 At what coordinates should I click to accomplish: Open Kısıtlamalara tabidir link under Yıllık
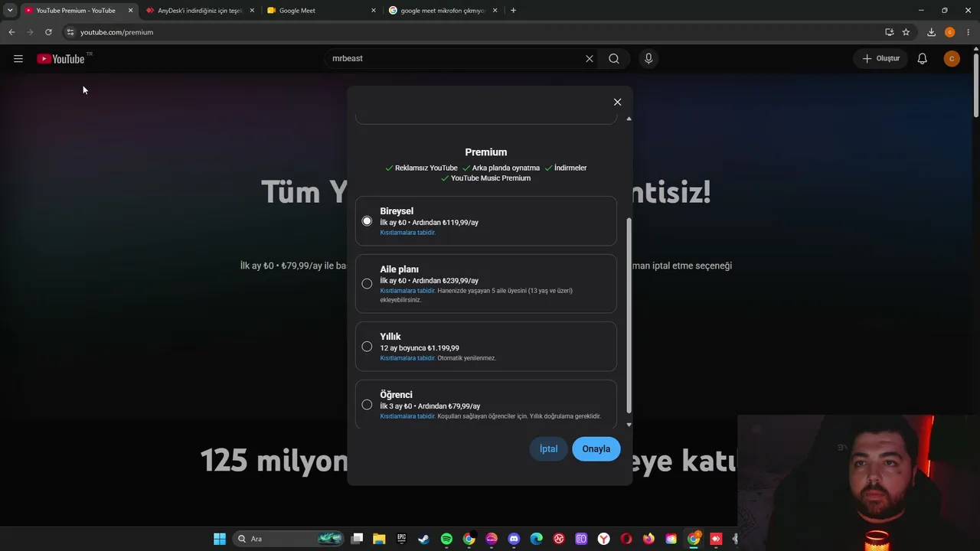click(x=407, y=358)
